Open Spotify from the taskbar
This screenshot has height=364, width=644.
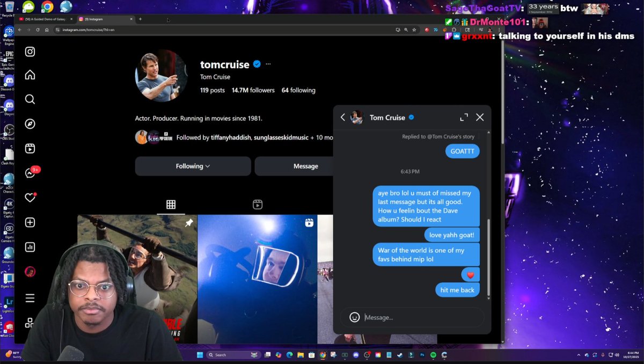click(x=433, y=355)
